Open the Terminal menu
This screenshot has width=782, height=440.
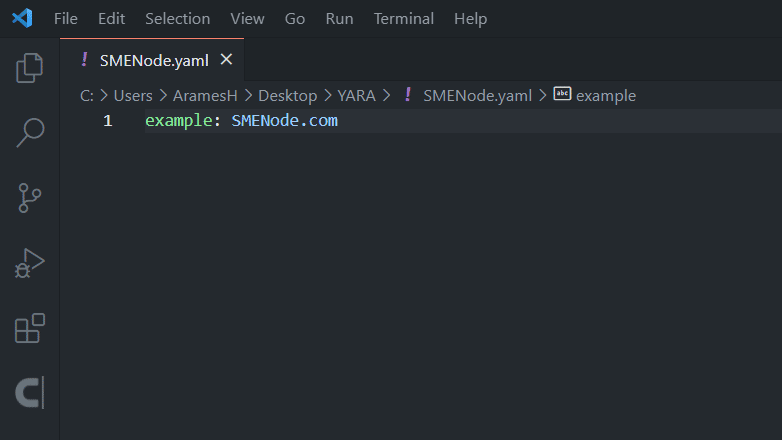point(403,19)
